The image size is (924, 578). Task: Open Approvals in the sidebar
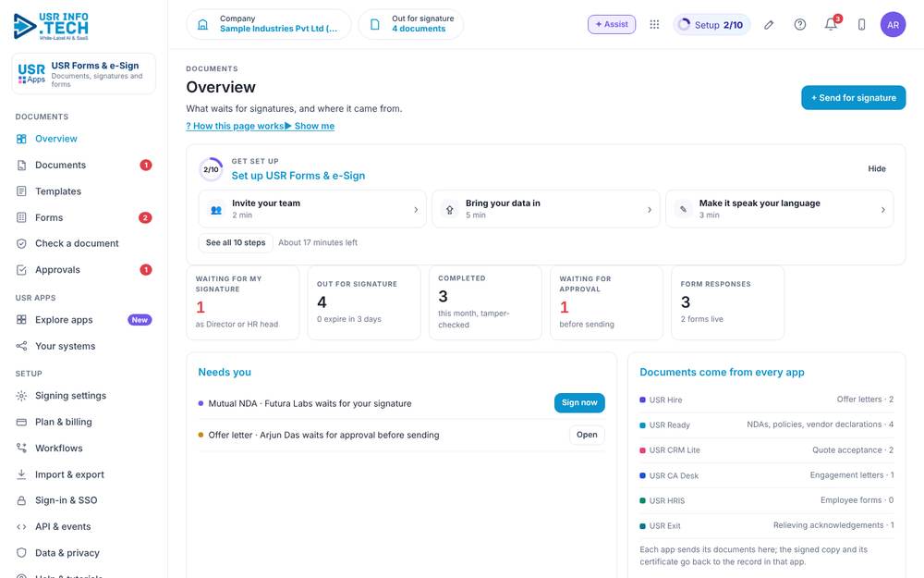84,270
